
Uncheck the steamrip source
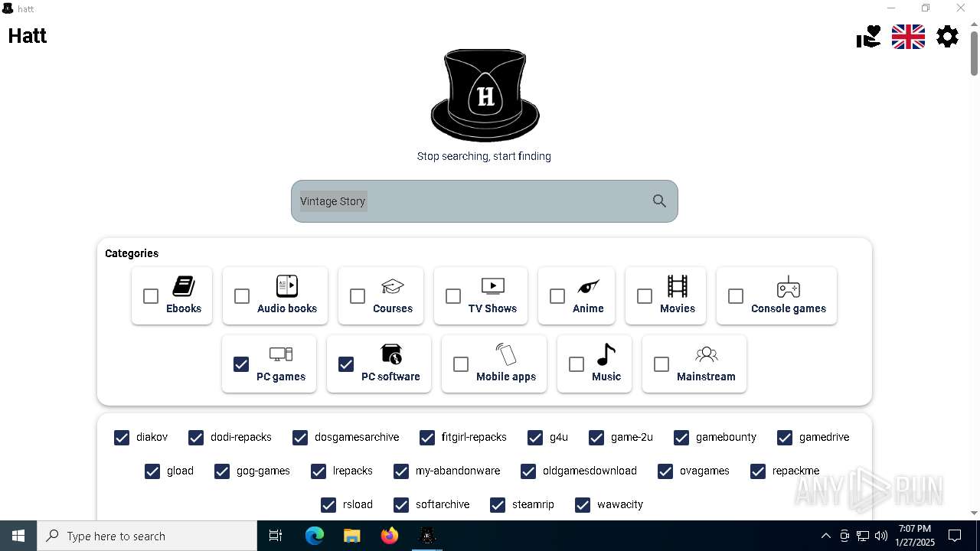[x=498, y=504]
